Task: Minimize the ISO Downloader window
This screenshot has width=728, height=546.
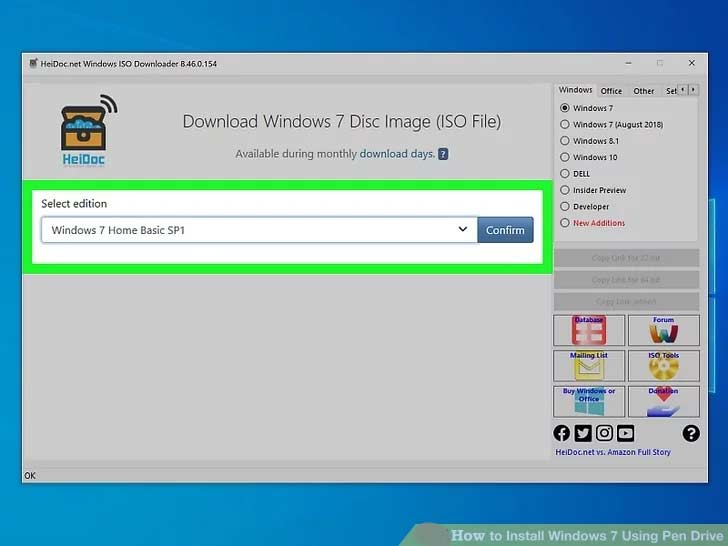Action: [628, 63]
